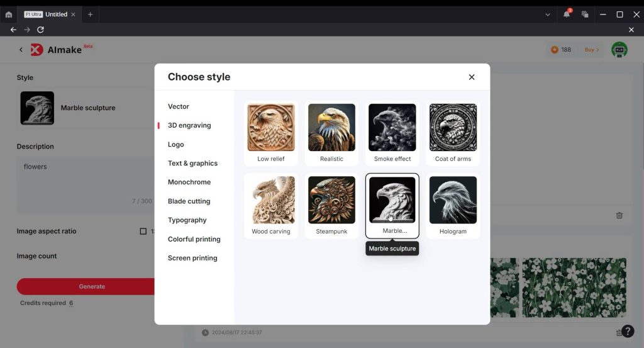Select the Blade cutting category

coord(189,201)
